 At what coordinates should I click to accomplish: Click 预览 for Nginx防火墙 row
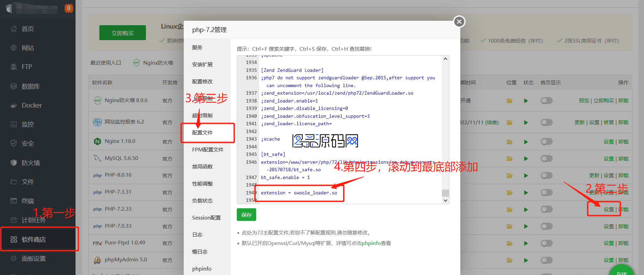point(584,101)
